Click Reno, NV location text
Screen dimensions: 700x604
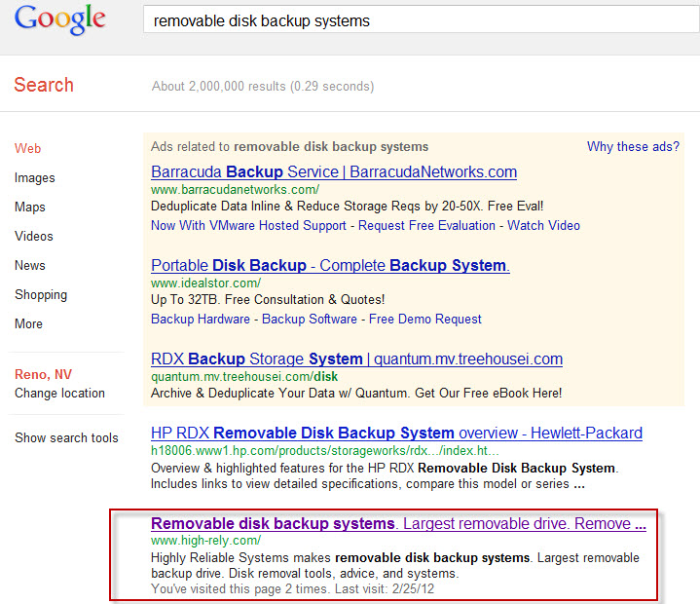tap(43, 374)
